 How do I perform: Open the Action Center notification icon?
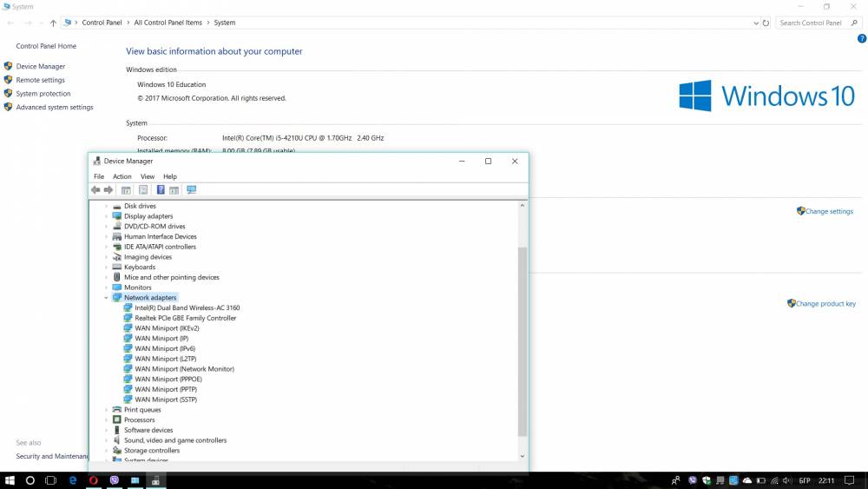click(850, 480)
